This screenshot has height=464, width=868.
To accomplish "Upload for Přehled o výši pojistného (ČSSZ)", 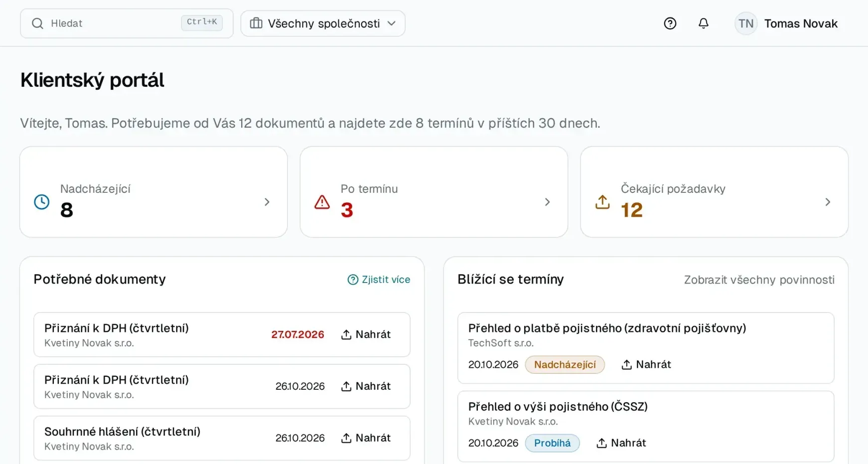I will 621,443.
